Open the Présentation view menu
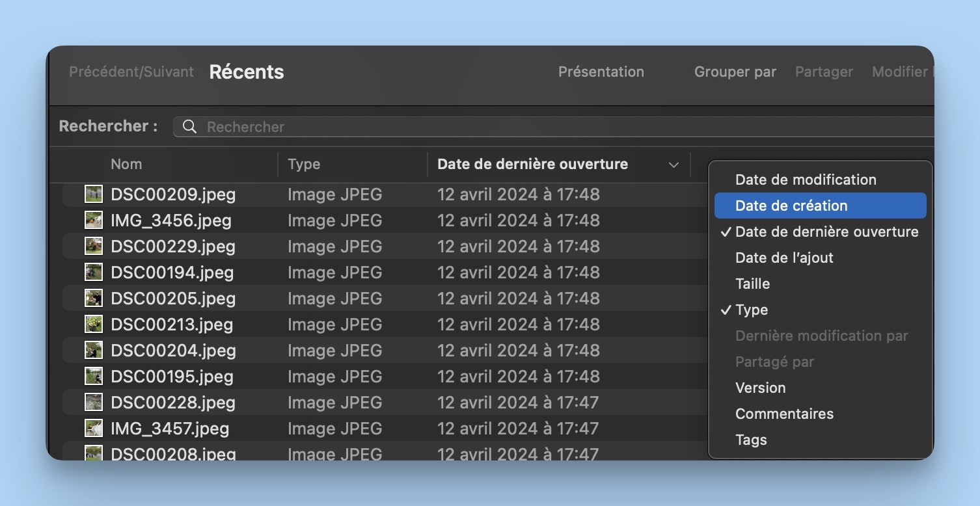 coord(601,72)
